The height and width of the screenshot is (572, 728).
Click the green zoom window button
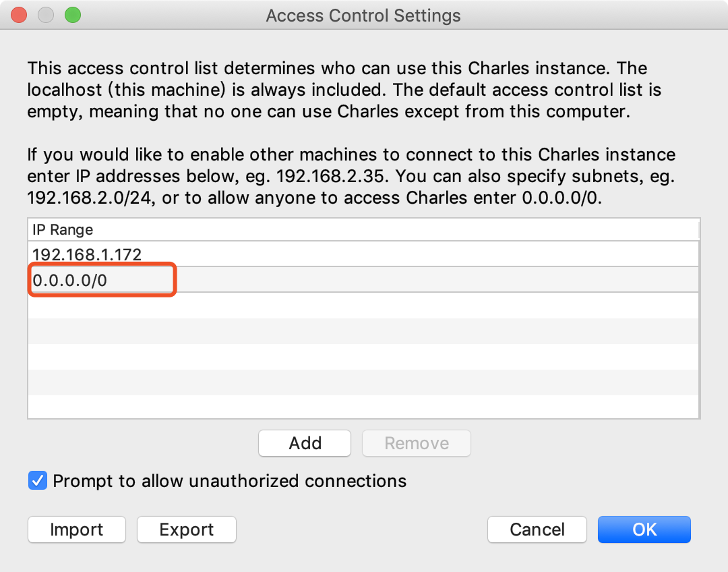(73, 15)
